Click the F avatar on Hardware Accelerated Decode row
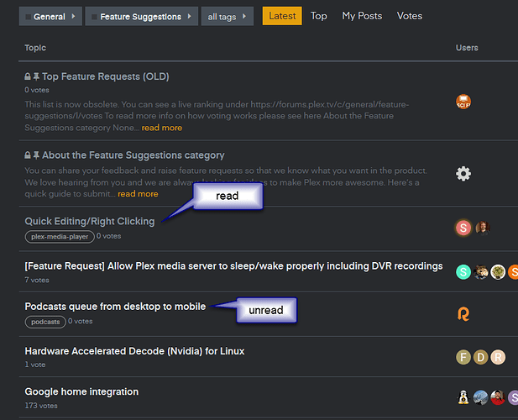518x420 pixels. pyautogui.click(x=463, y=357)
